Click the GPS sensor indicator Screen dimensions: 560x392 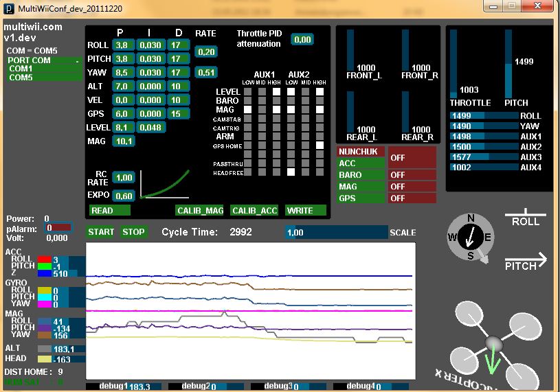[x=360, y=198]
